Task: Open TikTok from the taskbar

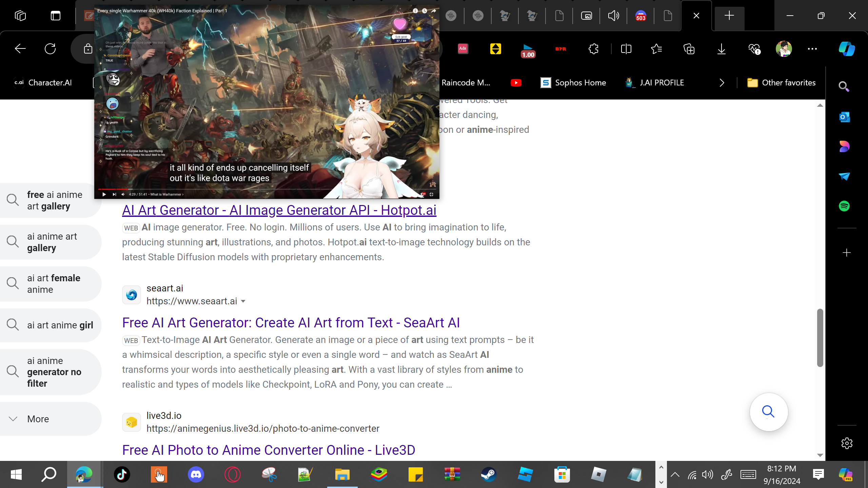Action: tap(122, 474)
